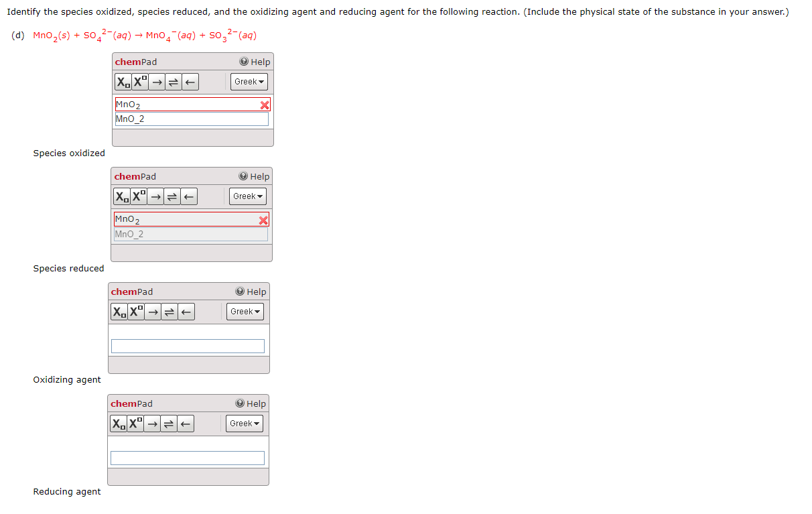The image size is (812, 514).
Task: Click the MnO_2 text input under Species oxidized
Action: tap(192, 119)
